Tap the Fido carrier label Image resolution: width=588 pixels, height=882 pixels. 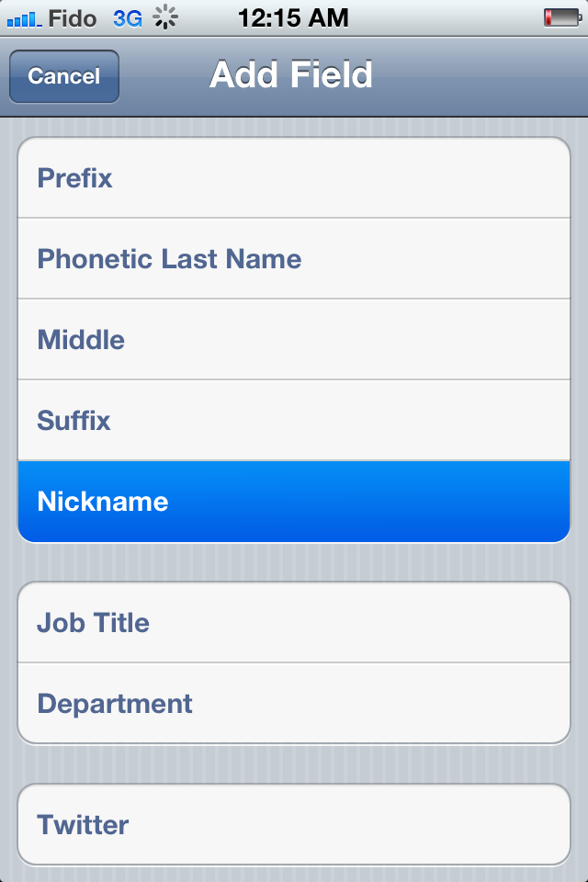click(x=73, y=17)
